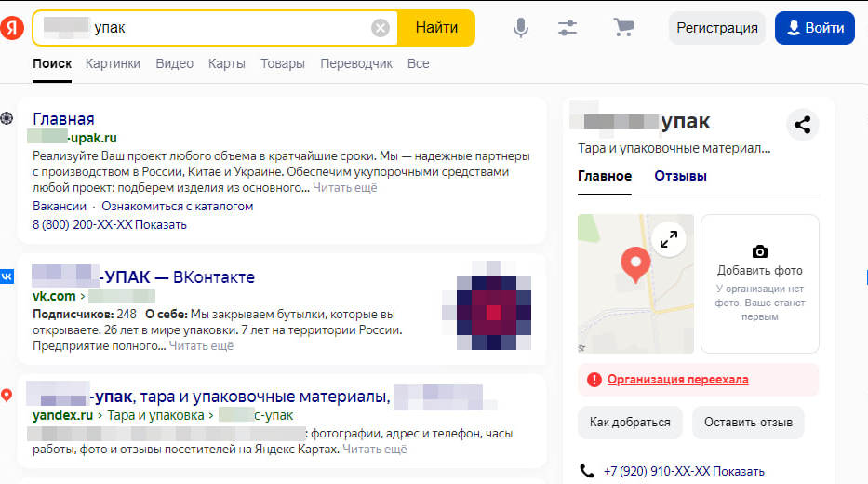Image resolution: width=868 pixels, height=484 pixels.
Task: Show the 8 (800) 200 phone number
Action: point(110,225)
